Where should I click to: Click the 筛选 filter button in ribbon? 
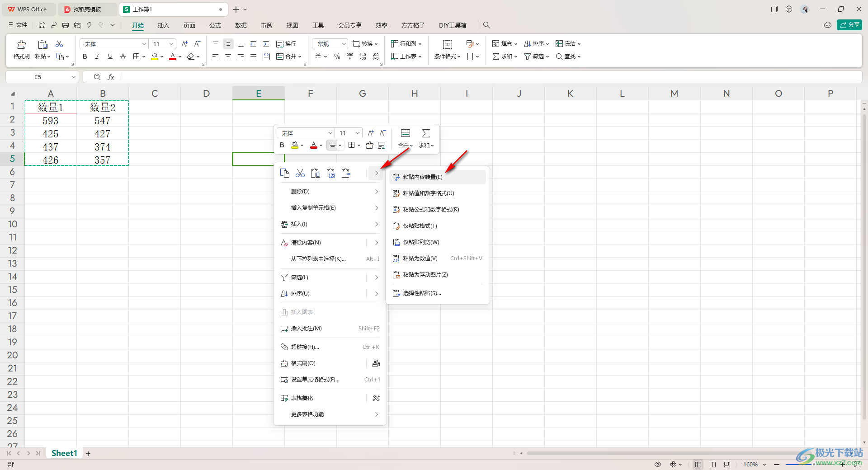tap(536, 56)
